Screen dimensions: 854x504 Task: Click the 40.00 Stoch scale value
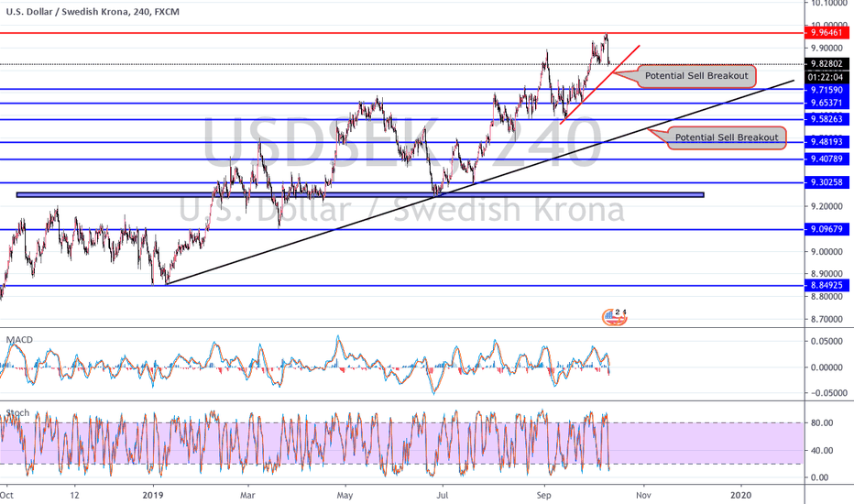coord(822,451)
